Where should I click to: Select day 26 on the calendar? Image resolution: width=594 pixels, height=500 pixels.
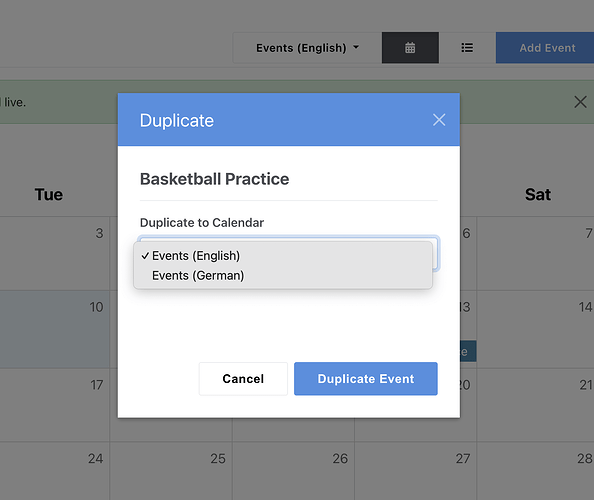pos(293,470)
